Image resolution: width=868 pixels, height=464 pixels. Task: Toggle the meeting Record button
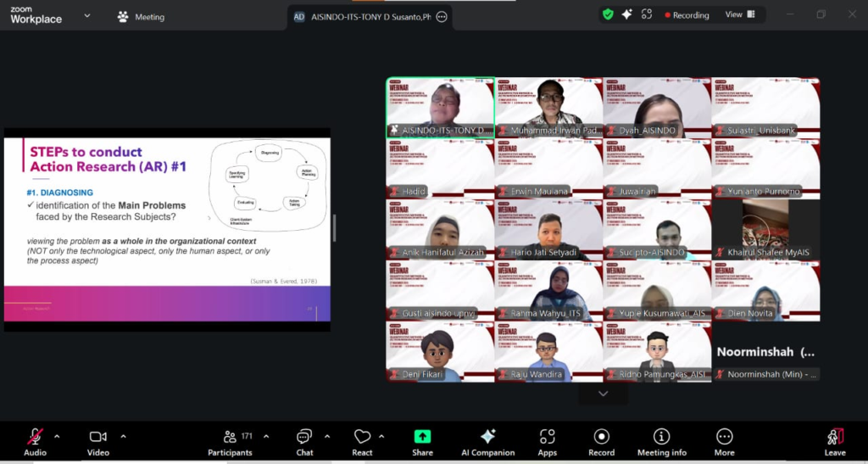(x=601, y=437)
